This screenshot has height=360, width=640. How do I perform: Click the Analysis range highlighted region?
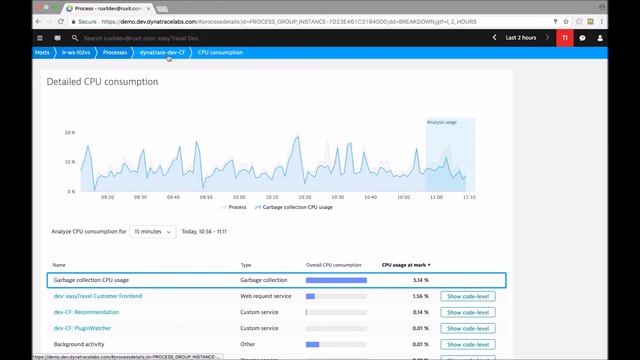450,155
